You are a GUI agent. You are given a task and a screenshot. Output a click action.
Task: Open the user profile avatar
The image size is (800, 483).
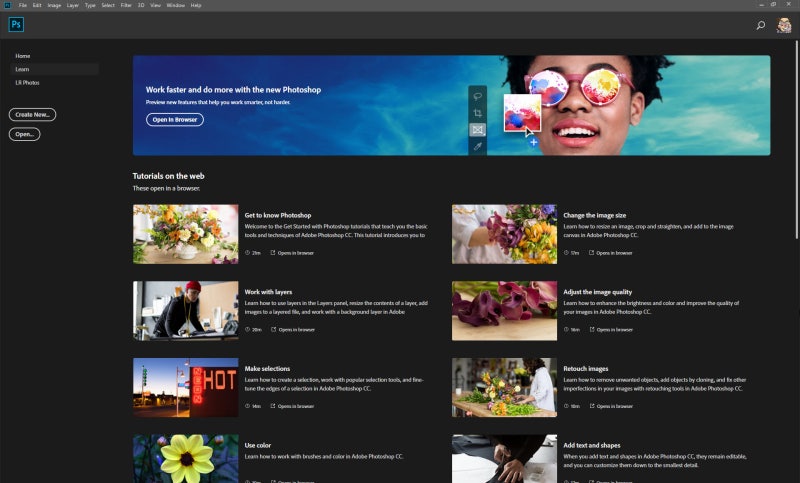(x=784, y=25)
